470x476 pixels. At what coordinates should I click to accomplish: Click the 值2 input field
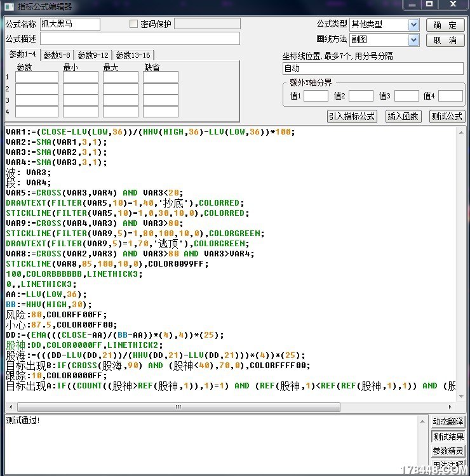[361, 96]
